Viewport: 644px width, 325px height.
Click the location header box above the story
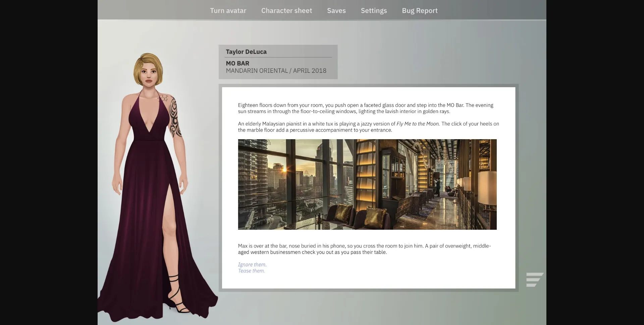278,62
